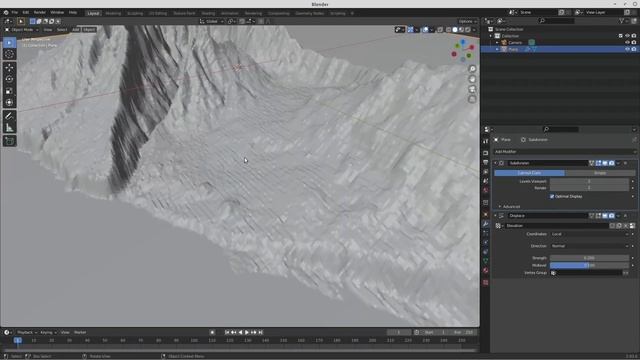
Task: Open the File menu
Action: tap(15, 13)
